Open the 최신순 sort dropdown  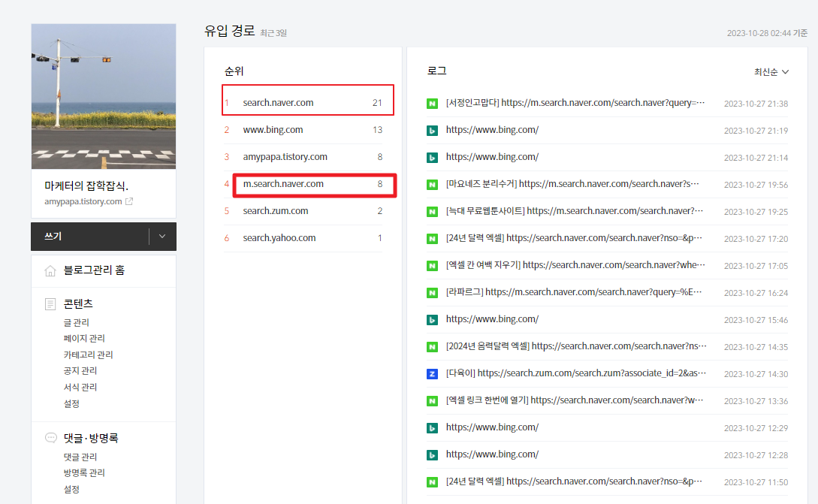click(x=771, y=72)
